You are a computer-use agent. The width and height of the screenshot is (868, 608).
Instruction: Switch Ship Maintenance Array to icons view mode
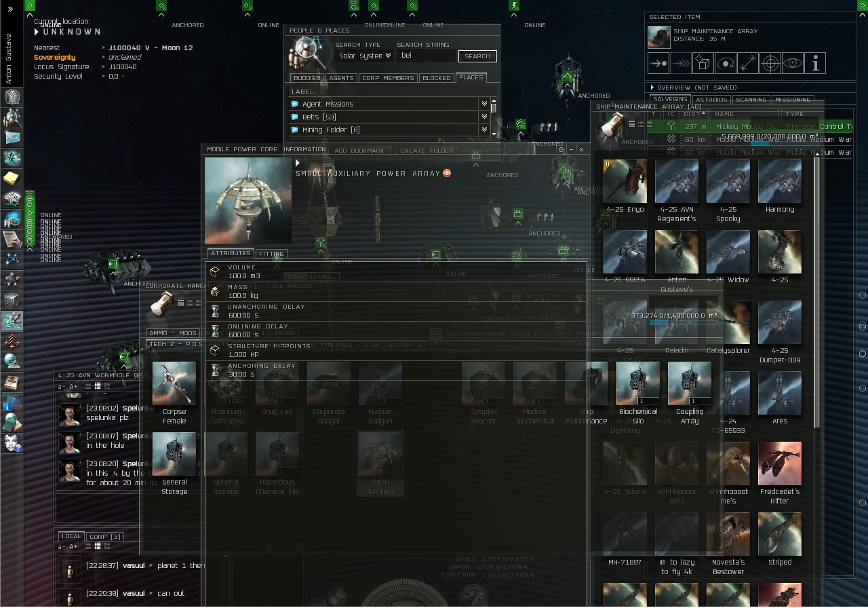(x=632, y=123)
